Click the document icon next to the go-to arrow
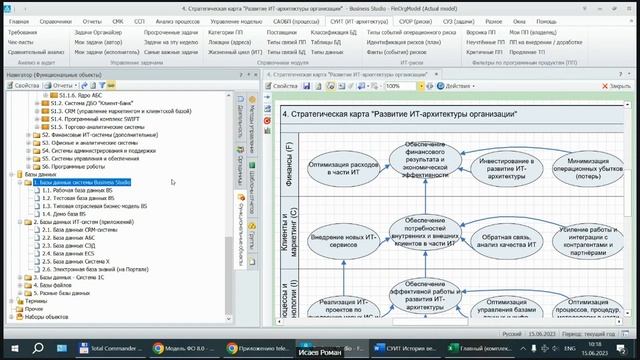This screenshot has height=360, width=640. [x=93, y=85]
